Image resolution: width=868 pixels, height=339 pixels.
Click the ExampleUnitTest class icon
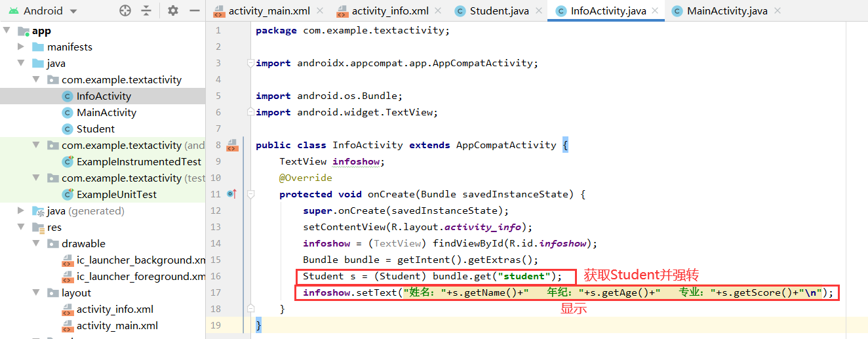coord(67,195)
